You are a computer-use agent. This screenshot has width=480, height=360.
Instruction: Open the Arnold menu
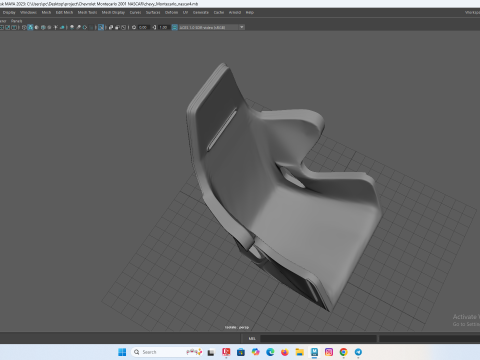[235, 12]
